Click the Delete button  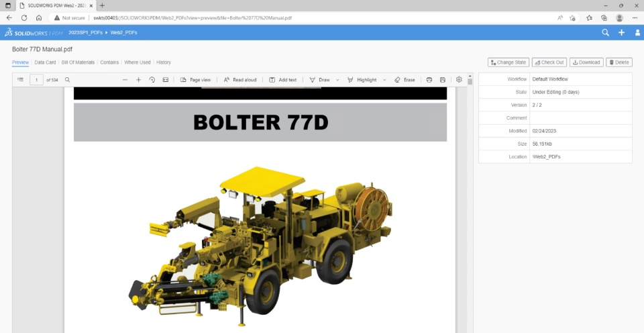[619, 62]
